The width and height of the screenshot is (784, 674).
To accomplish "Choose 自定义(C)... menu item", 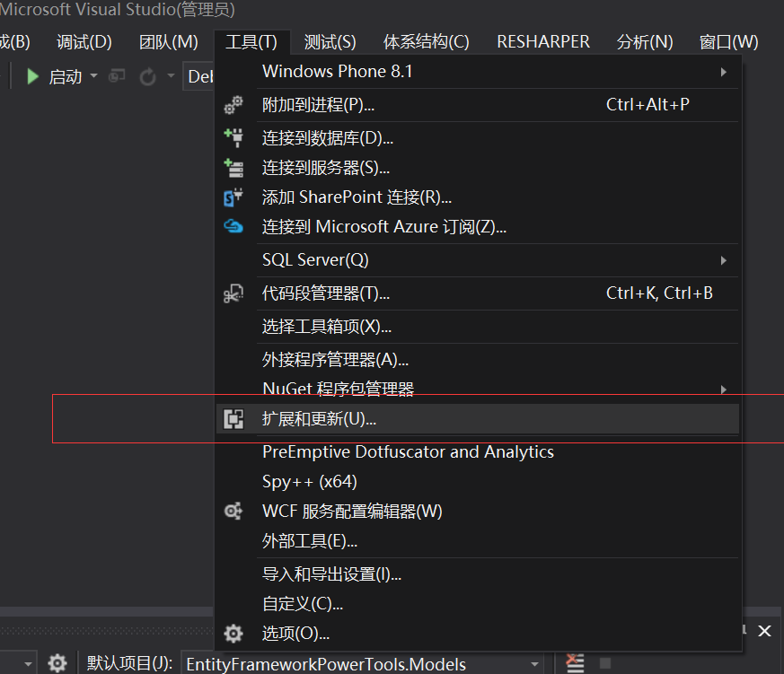I will tap(478, 604).
